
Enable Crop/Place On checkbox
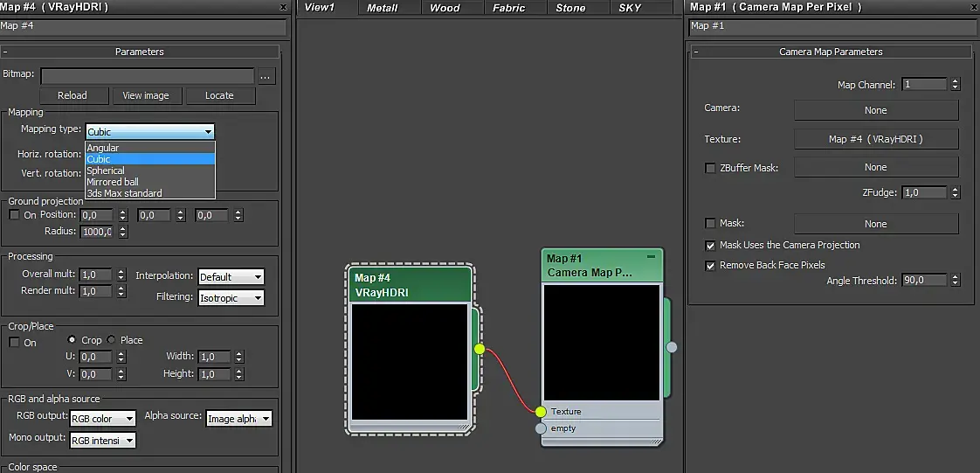click(14, 342)
